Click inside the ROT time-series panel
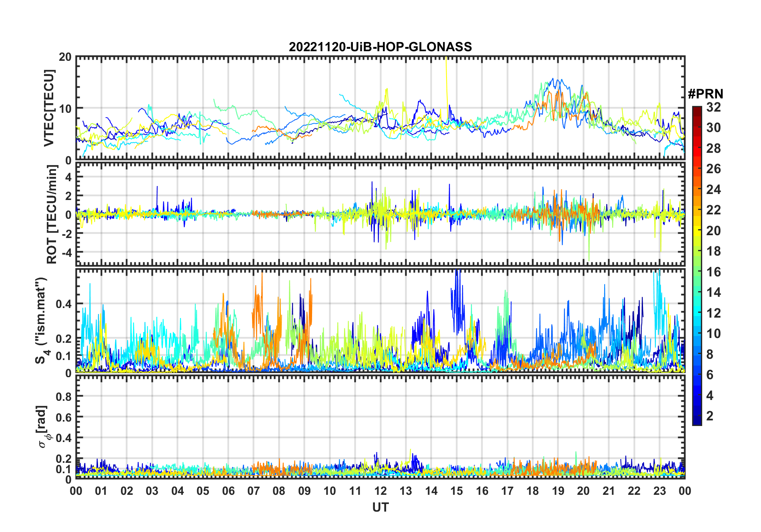Image resolution: width=761 pixels, height=532 pixels. [x=380, y=214]
